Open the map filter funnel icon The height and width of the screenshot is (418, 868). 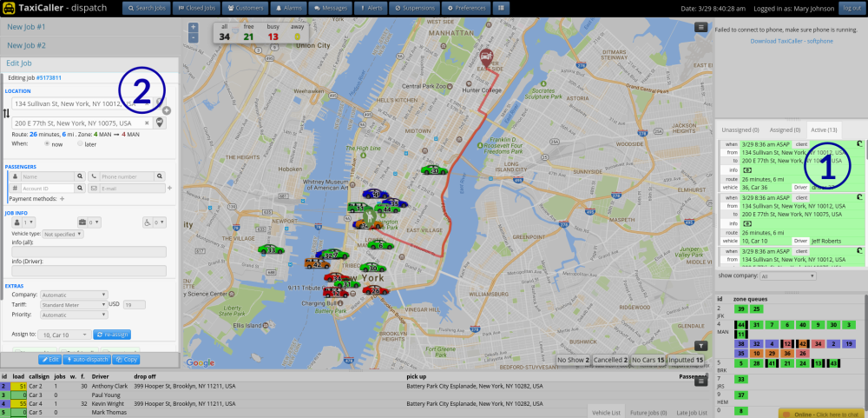click(x=700, y=345)
